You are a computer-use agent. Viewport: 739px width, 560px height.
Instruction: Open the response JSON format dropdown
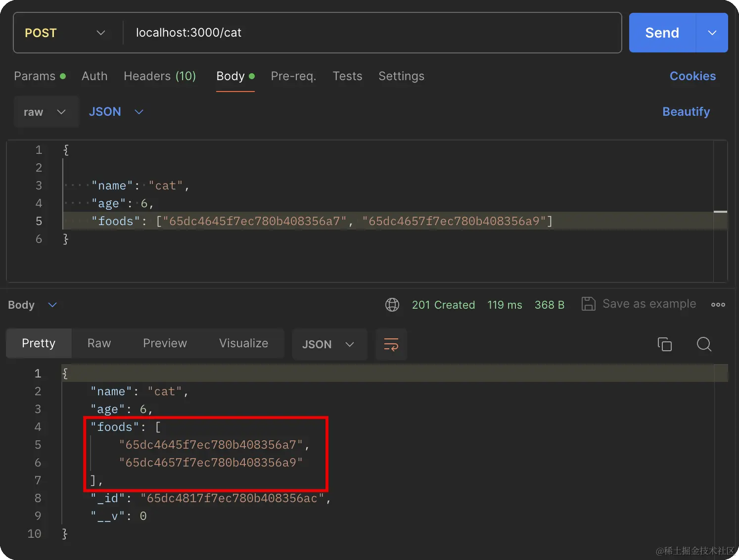328,344
